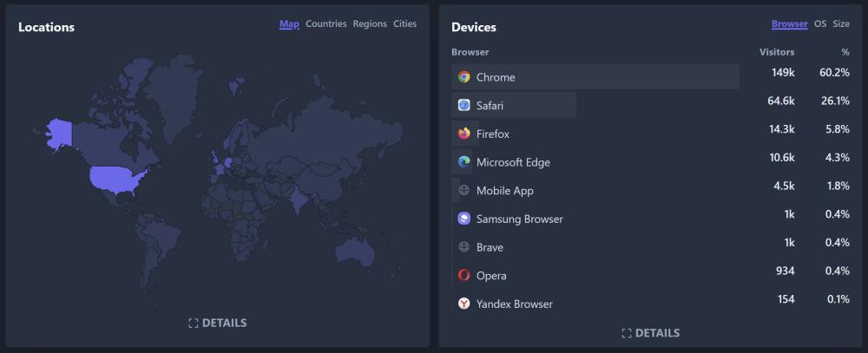
Task: Click the Mobile App globe icon
Action: pyautogui.click(x=464, y=191)
